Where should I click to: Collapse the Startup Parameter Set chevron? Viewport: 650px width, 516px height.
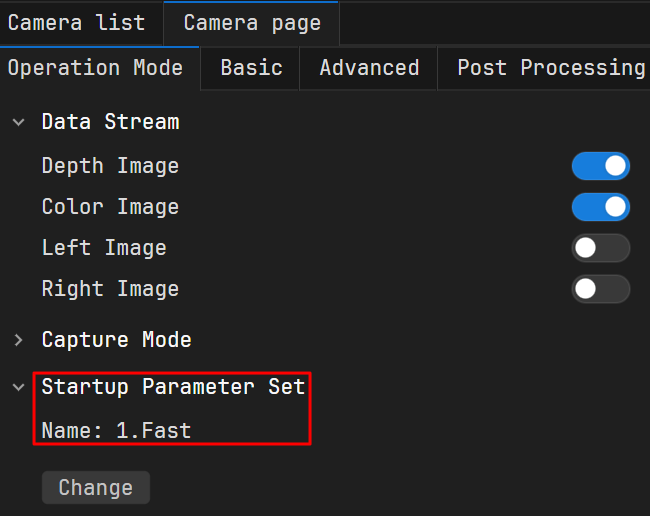tap(18, 387)
